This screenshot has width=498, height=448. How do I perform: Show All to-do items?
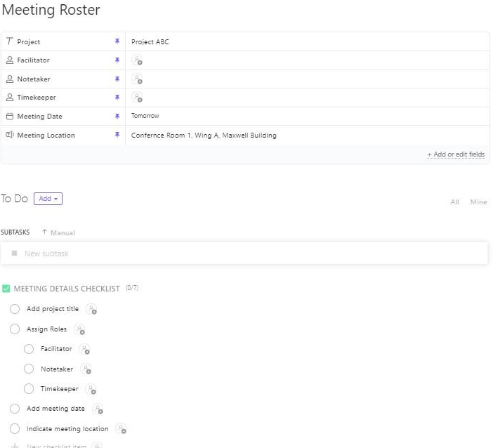pyautogui.click(x=454, y=202)
